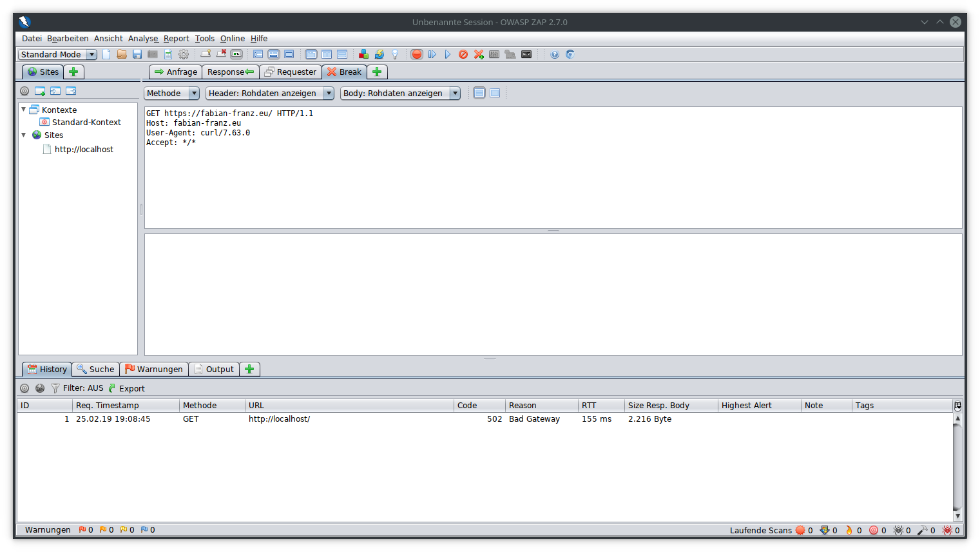The image size is (980, 552).
Task: Click the history table vertical scrollbar
Action: coord(957,464)
